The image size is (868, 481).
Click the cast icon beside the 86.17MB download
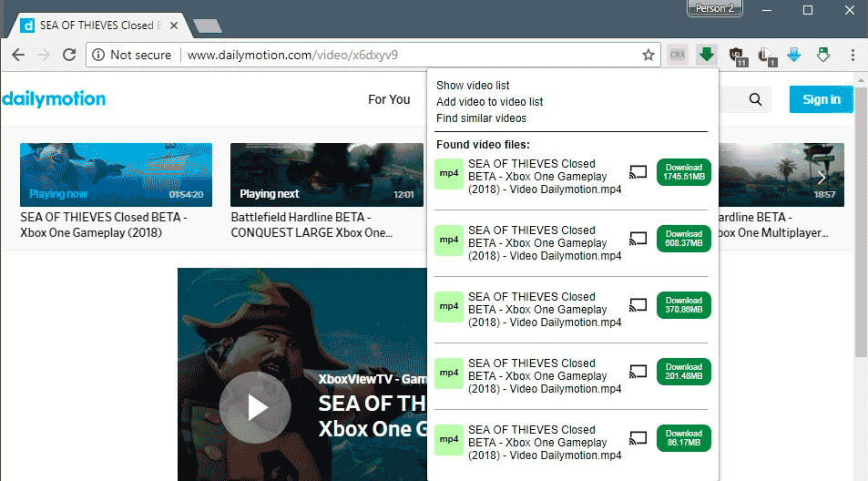(638, 438)
